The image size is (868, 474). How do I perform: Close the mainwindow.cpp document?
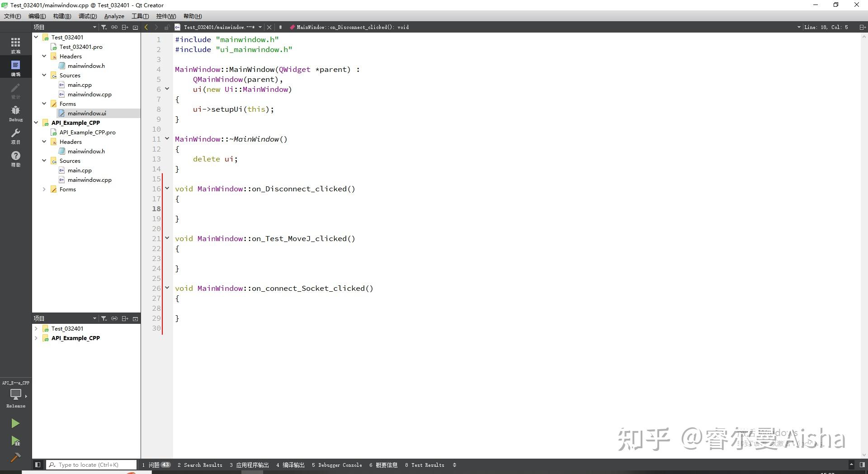point(269,27)
